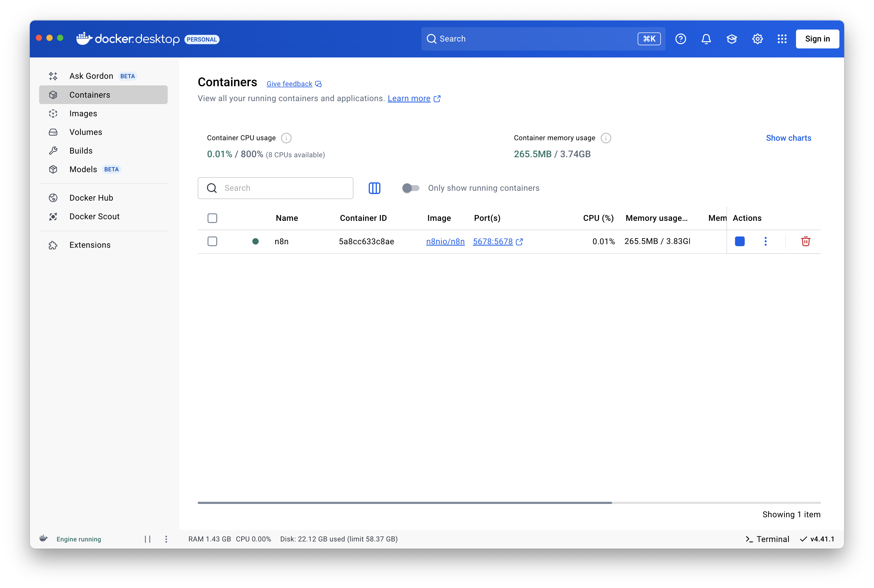
Task: Open the Learn more link
Action: click(409, 99)
